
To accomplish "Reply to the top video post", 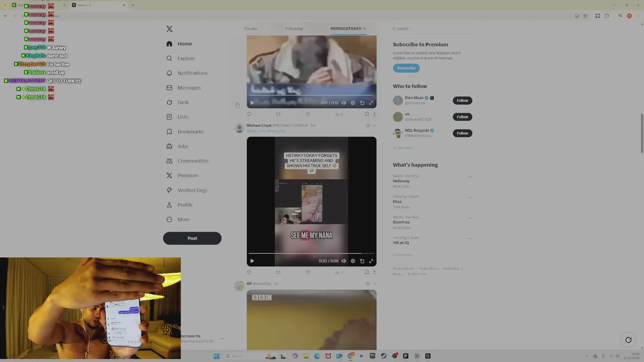I will [x=249, y=114].
